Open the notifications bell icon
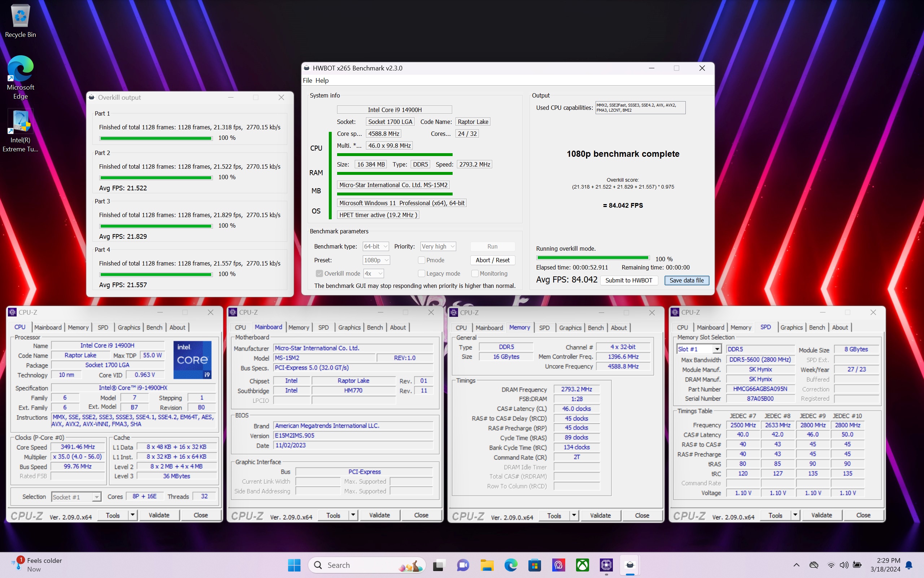Viewport: 924px width, 578px height. pyautogui.click(x=909, y=565)
